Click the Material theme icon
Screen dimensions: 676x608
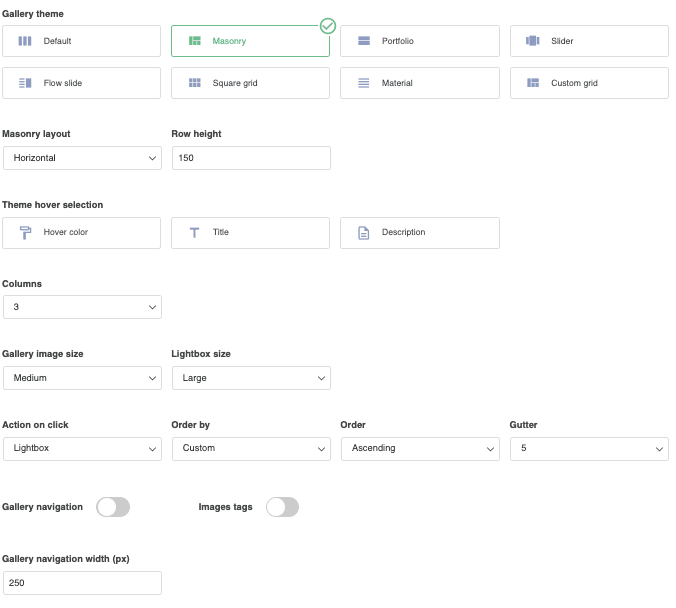point(364,83)
